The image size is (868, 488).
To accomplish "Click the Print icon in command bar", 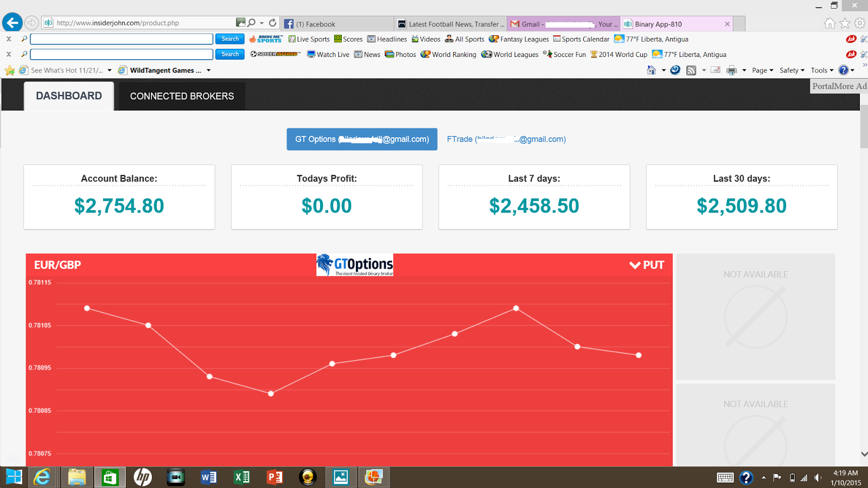I will pos(732,70).
